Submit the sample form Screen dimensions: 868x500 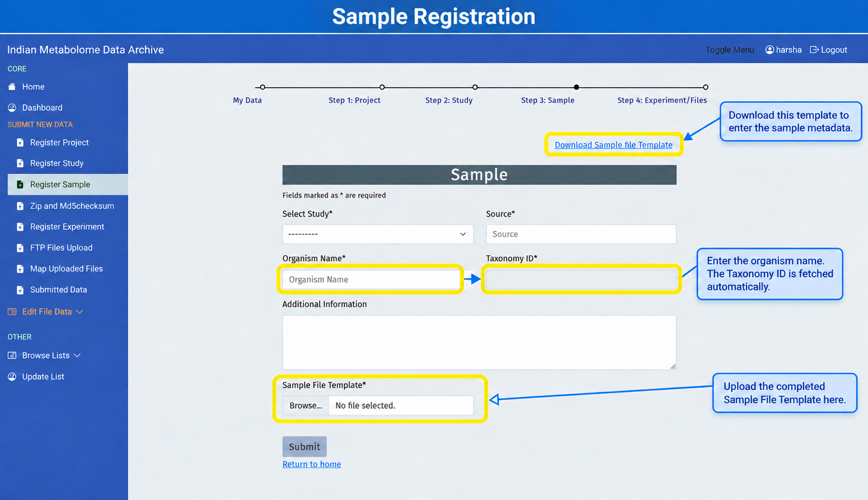[304, 447]
